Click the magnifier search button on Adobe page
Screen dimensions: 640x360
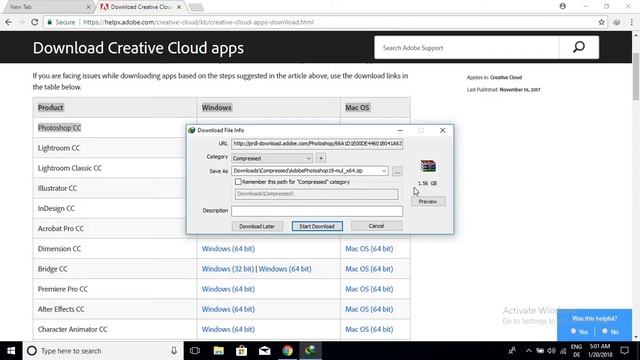[579, 47]
